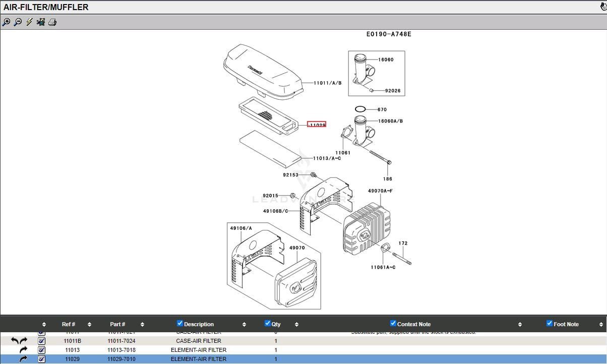This screenshot has width=607, height=364.
Task: Click the zoom in magnifier icon
Action: pos(6,22)
